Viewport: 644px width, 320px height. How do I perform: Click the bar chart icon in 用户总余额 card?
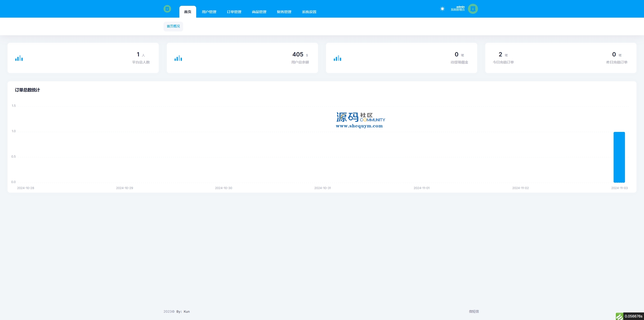(x=178, y=58)
